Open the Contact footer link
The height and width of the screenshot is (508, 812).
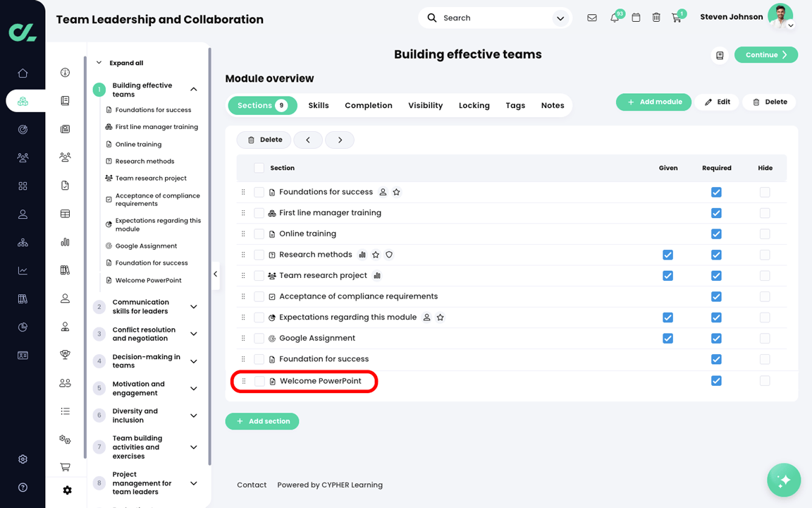tap(252, 485)
